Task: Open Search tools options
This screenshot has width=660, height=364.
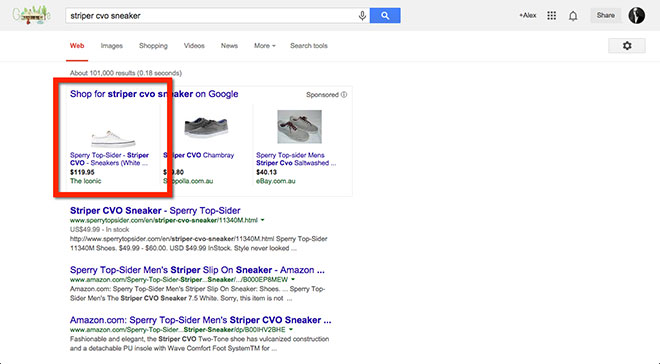Action: [309, 45]
